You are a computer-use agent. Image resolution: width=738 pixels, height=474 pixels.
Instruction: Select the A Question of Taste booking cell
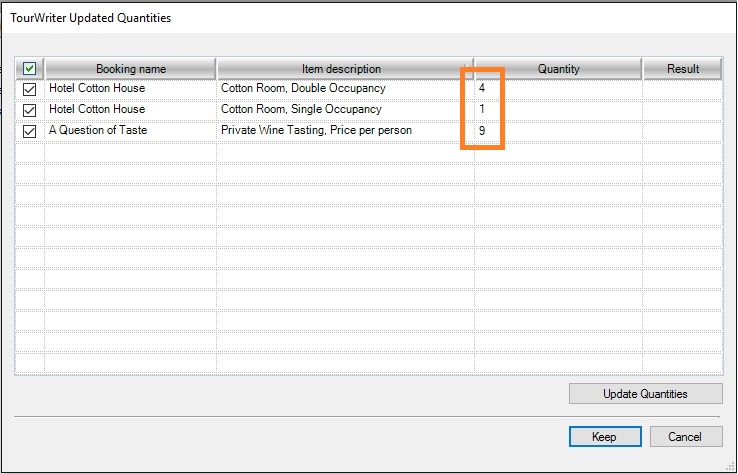pos(130,131)
